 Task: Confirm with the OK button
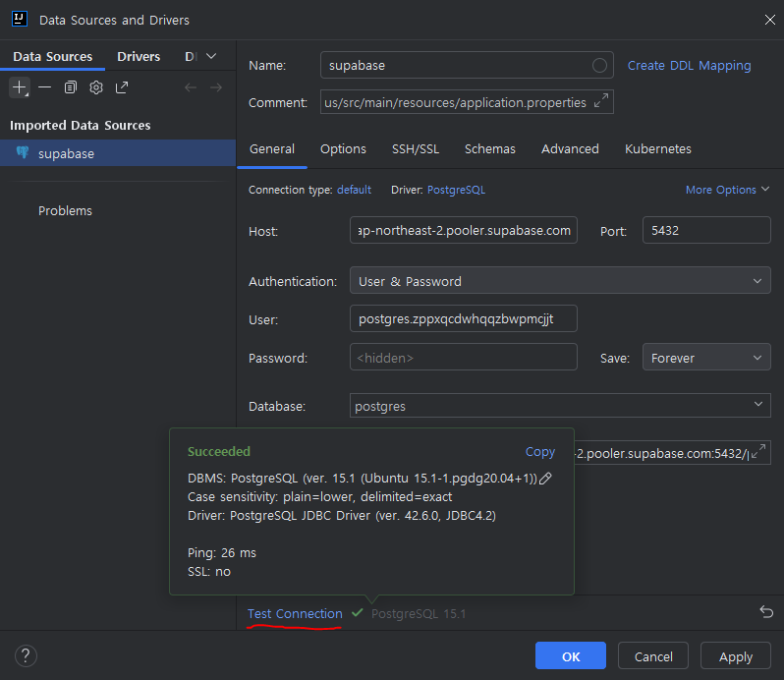(x=571, y=655)
